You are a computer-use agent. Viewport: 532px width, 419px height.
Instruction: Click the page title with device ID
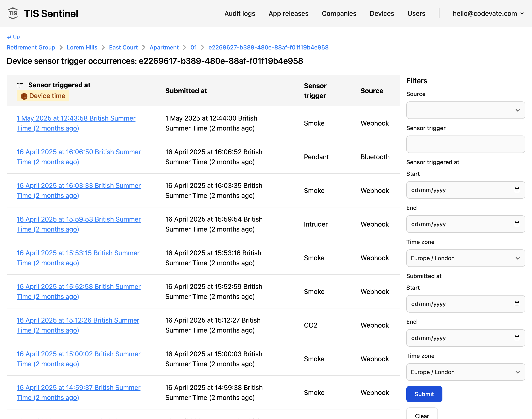point(155,61)
